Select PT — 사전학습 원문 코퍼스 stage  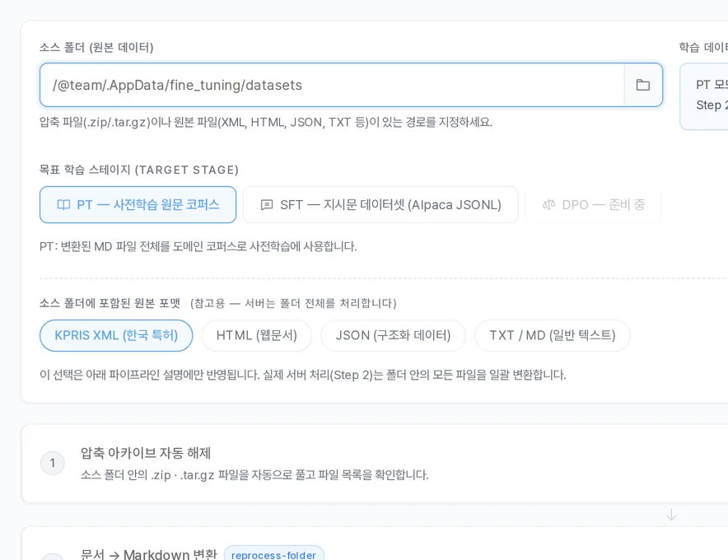138,205
